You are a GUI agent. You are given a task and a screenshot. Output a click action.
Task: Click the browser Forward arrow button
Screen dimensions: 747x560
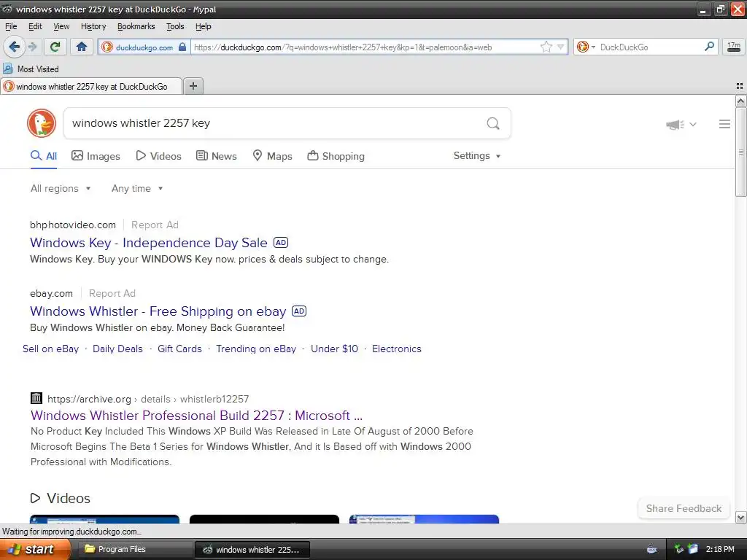pyautogui.click(x=33, y=47)
